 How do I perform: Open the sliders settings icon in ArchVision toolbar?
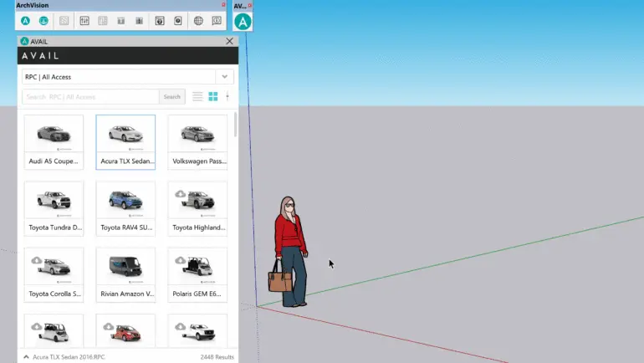[x=84, y=21]
